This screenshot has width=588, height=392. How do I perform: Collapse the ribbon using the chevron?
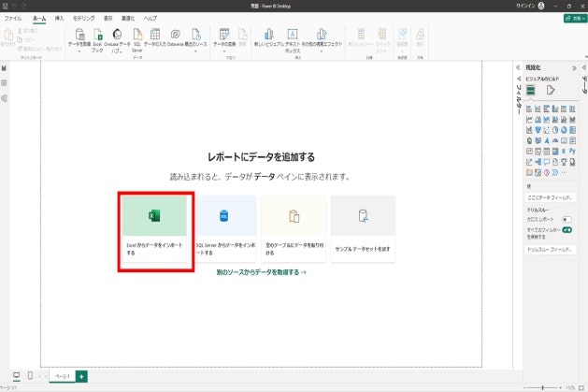pyautogui.click(x=586, y=57)
